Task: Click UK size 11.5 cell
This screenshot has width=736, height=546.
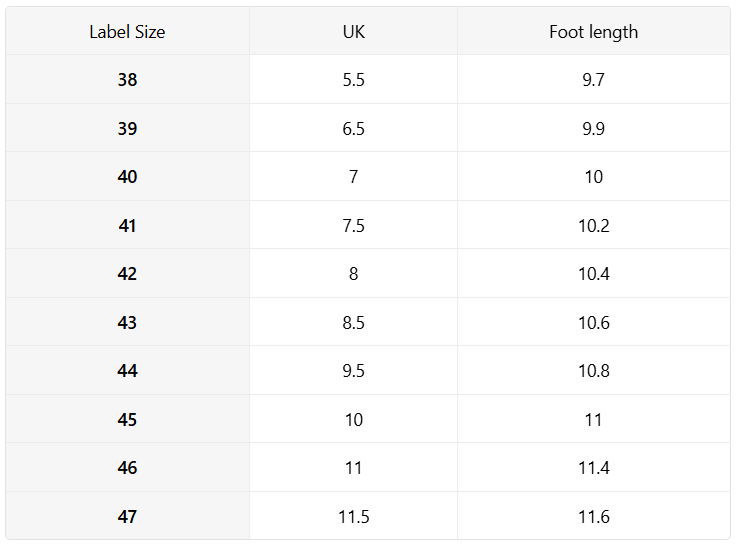Action: pos(353,516)
